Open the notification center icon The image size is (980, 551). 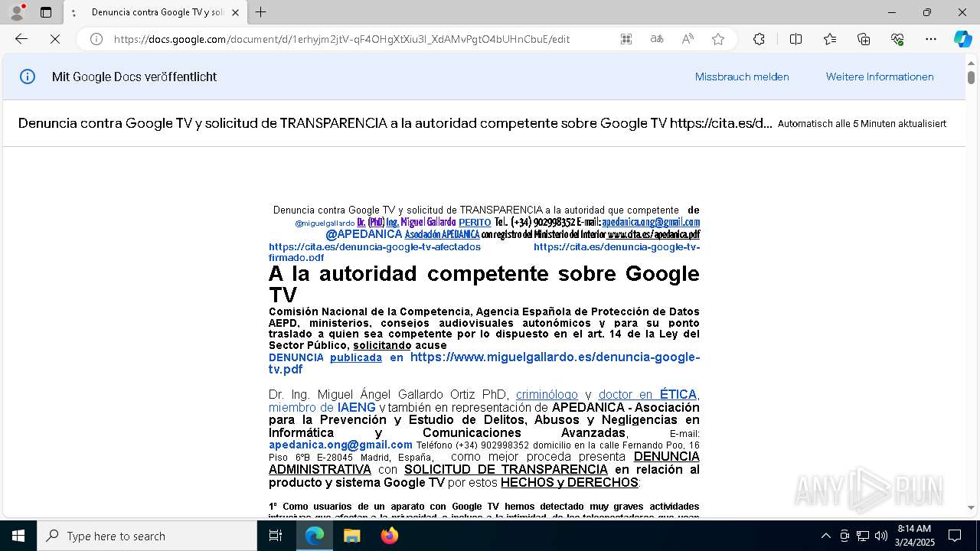[955, 536]
